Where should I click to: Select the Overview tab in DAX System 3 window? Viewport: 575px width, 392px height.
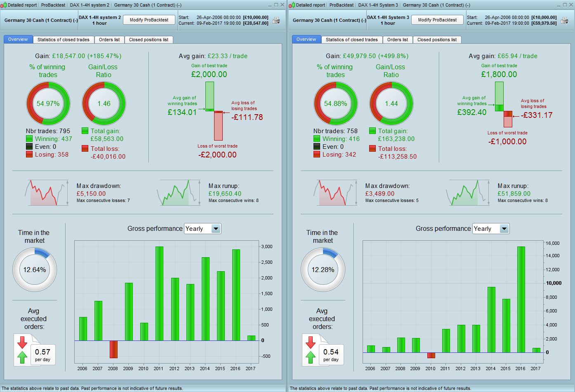306,40
